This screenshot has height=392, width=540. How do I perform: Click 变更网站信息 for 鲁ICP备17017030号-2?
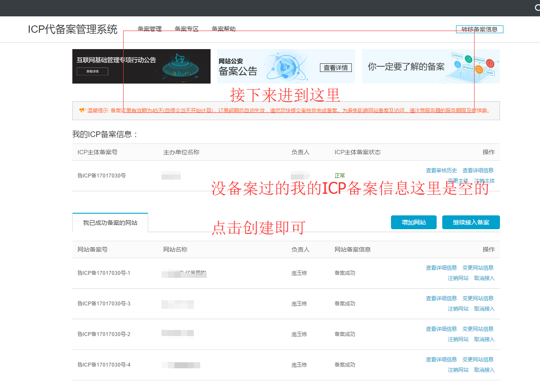tap(478, 329)
